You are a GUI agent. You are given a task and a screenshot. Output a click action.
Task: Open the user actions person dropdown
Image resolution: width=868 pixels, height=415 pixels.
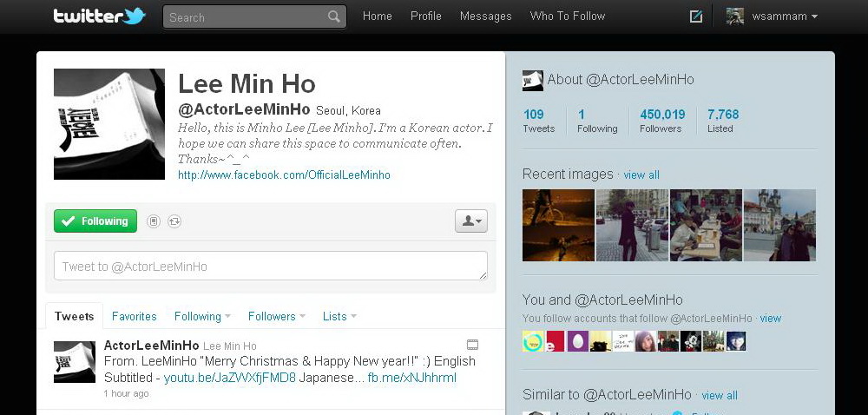click(471, 221)
